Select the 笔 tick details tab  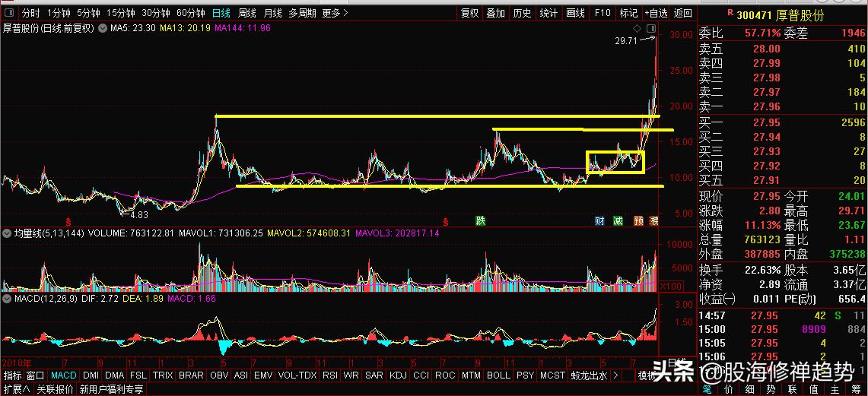coord(708,388)
